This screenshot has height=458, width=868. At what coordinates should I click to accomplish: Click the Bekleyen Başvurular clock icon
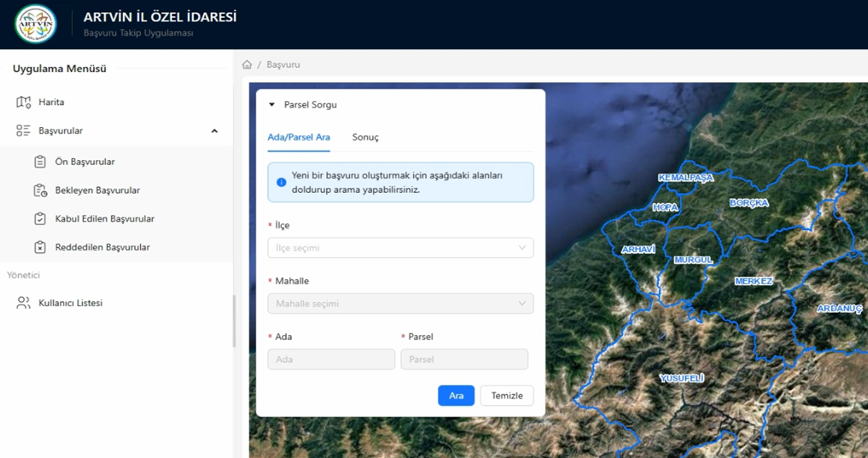40,190
